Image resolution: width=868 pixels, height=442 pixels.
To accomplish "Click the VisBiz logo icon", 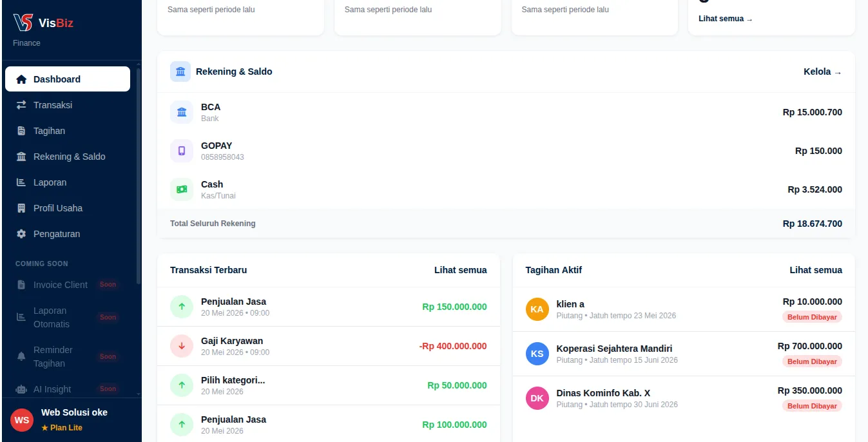I will pyautogui.click(x=23, y=23).
